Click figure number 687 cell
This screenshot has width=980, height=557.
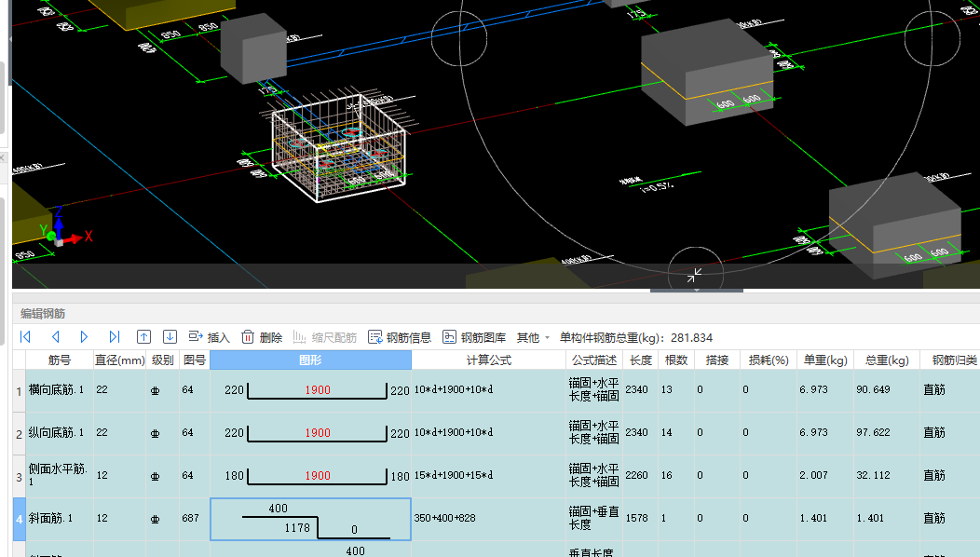pos(195,519)
